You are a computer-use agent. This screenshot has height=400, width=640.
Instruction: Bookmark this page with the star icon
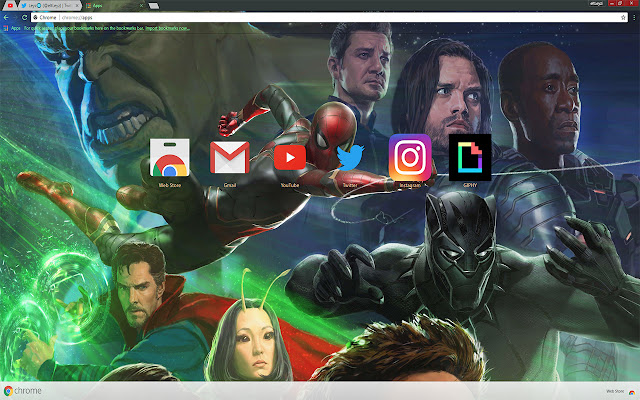pyautogui.click(x=623, y=18)
